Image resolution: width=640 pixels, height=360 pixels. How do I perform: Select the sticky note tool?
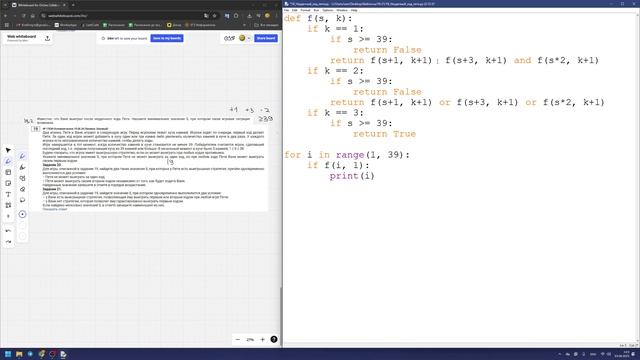point(8,183)
